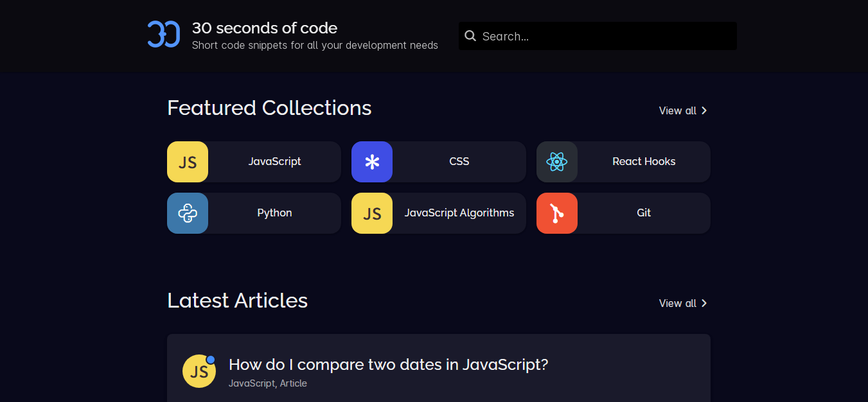Open the JS icon beside JavaScript Algorithms

click(372, 213)
